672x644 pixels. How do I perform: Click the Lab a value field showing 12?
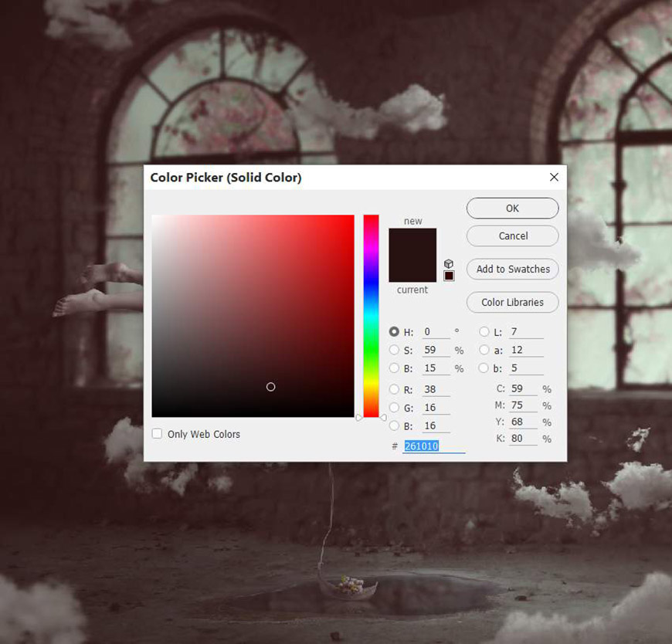(x=526, y=350)
